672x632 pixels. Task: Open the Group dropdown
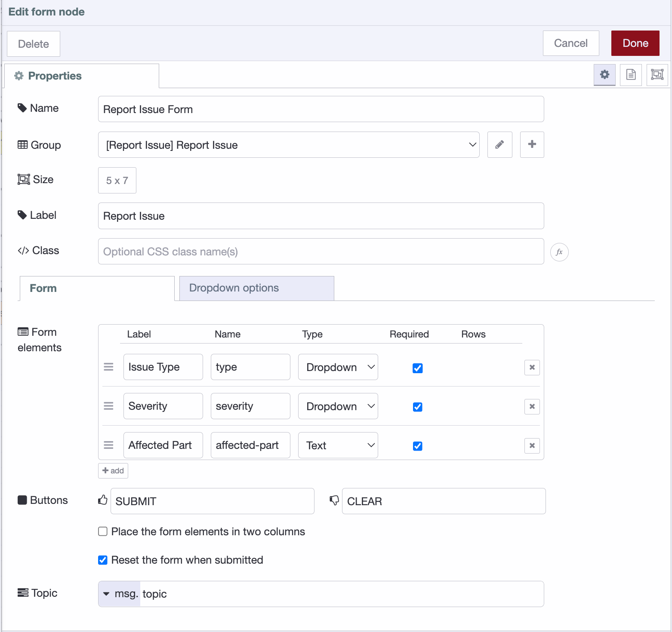289,145
